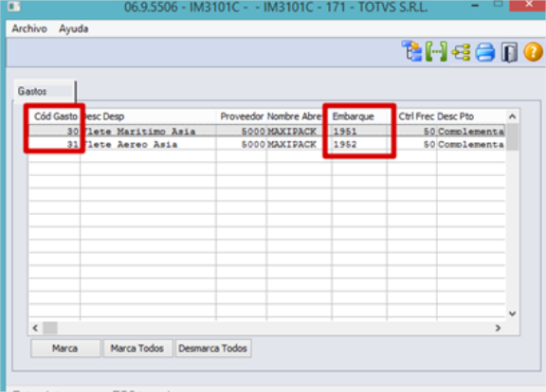Click the green brackets toolbar icon
Image resolution: width=546 pixels, height=392 pixels.
[436, 52]
